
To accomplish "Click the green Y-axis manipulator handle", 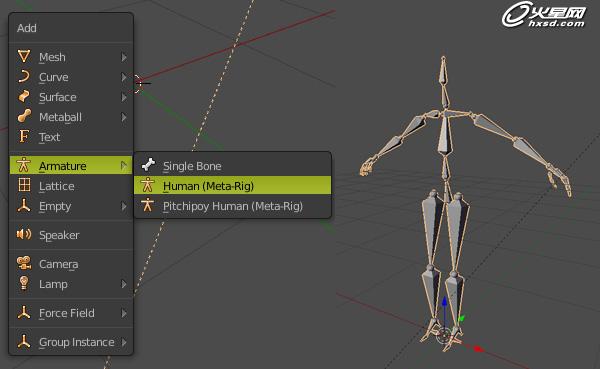I will coord(461,318).
